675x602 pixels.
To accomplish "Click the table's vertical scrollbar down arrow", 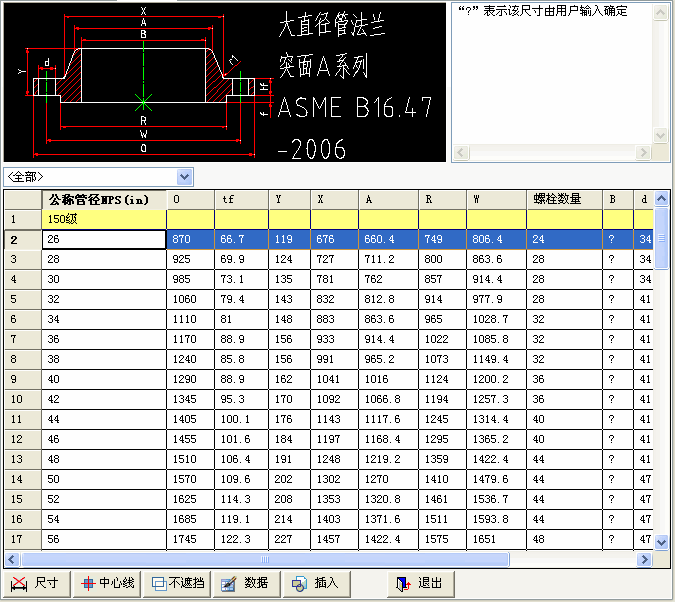I will (661, 541).
